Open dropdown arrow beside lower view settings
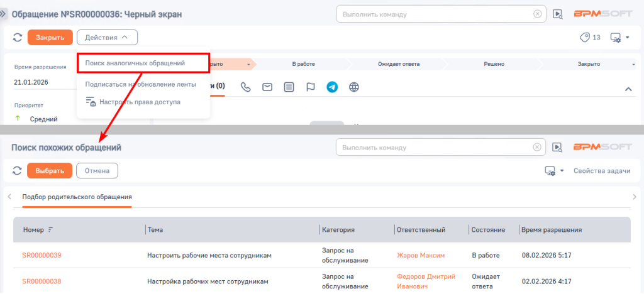Screen dimensions: 644x294 562,171
